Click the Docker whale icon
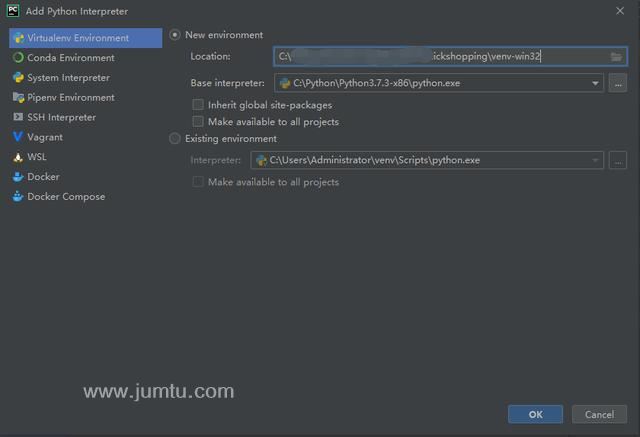 pyautogui.click(x=18, y=177)
